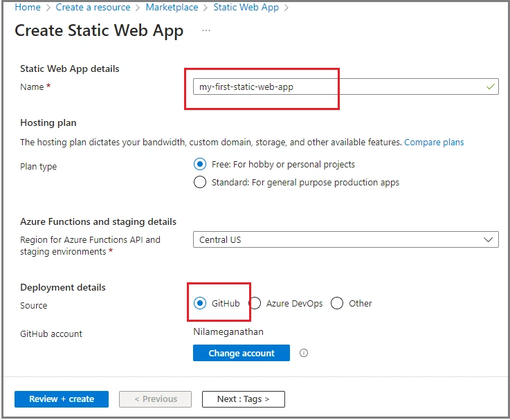Open the Compare plans link
This screenshot has width=510, height=420.
(434, 142)
